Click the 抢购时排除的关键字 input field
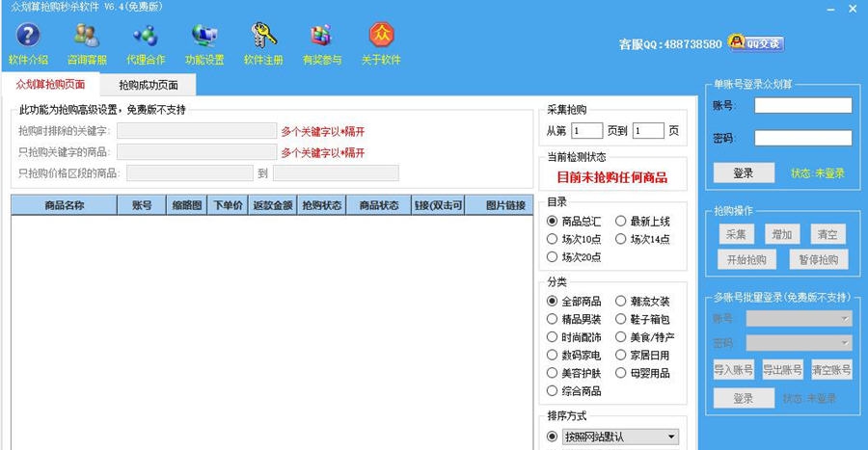Image resolution: width=868 pixels, height=450 pixels. click(x=197, y=130)
